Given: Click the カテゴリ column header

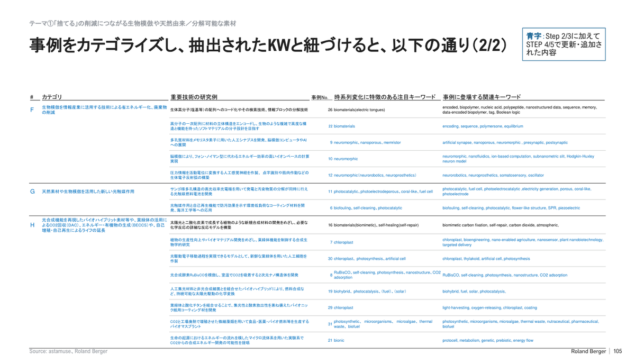Looking at the screenshot, I should point(52,97).
